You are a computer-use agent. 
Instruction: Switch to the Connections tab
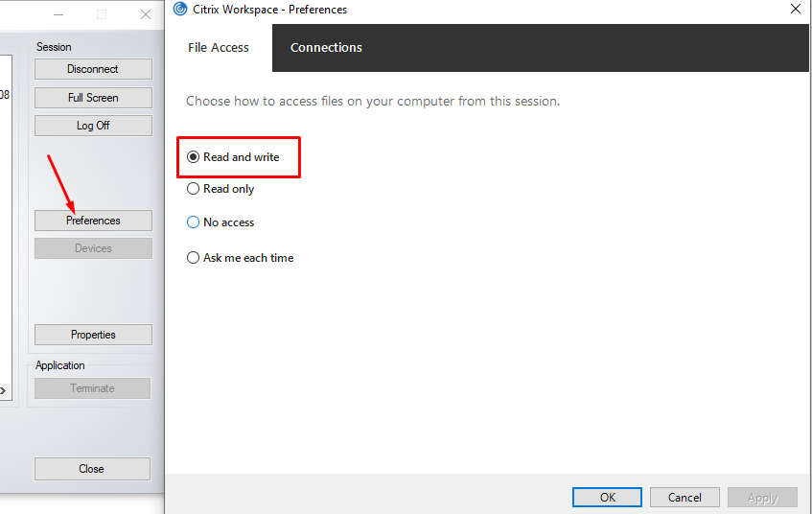(326, 48)
